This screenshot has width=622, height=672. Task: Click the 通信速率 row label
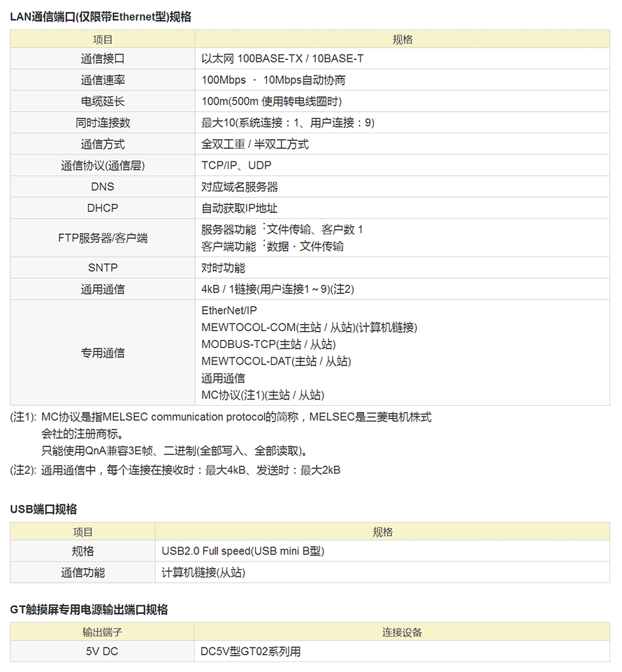(x=102, y=80)
